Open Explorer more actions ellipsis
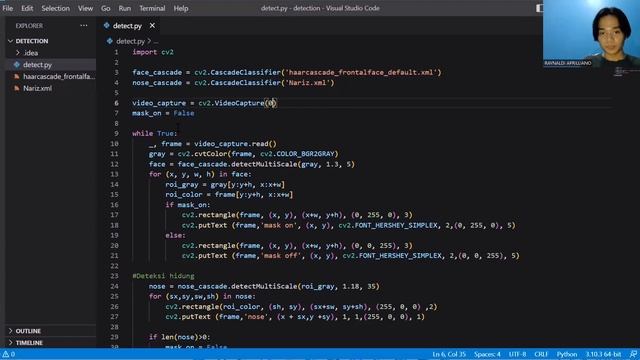The height and width of the screenshot is (360, 640). 84,25
